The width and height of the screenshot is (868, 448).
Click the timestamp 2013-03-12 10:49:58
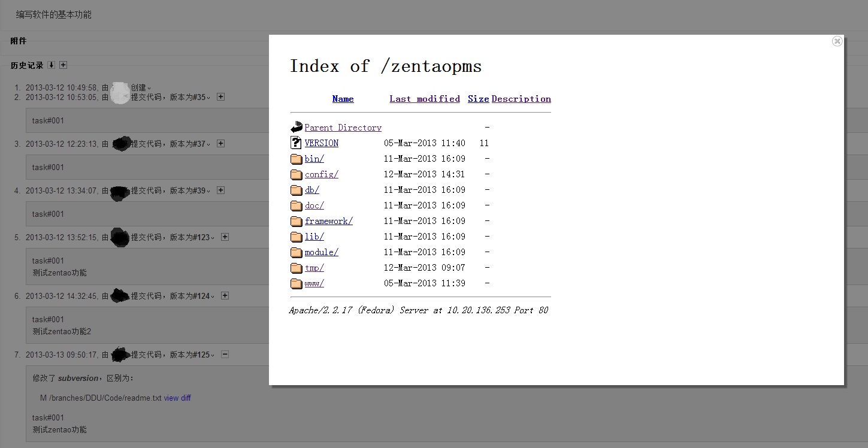(x=61, y=87)
